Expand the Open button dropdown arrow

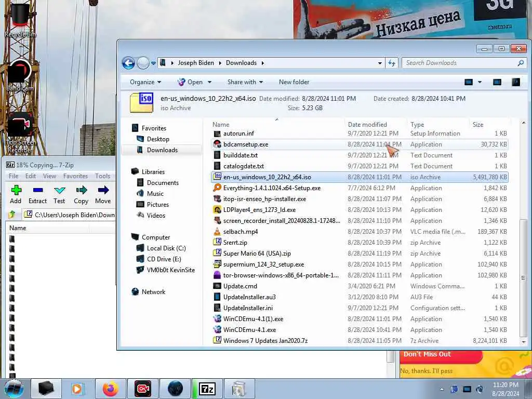210,82
